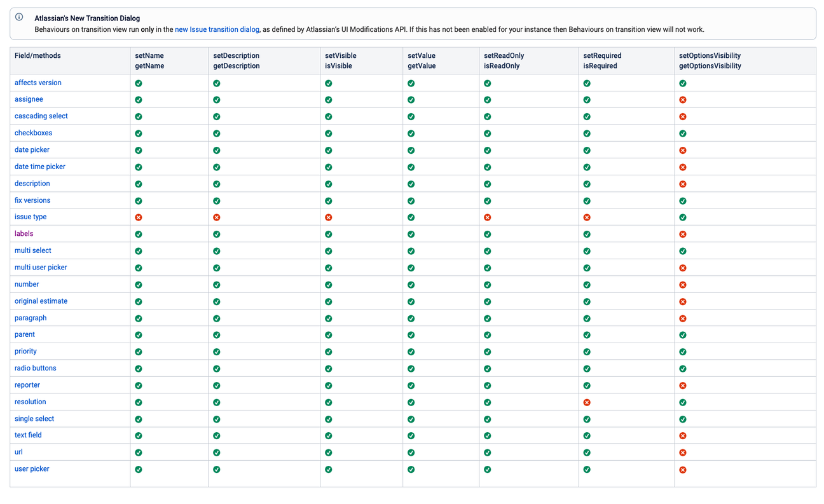Click the info icon in the notice banner
This screenshot has width=824, height=504.
[x=18, y=18]
